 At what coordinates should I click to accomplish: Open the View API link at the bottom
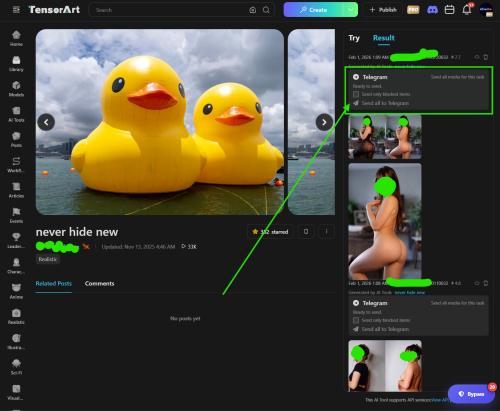440,400
